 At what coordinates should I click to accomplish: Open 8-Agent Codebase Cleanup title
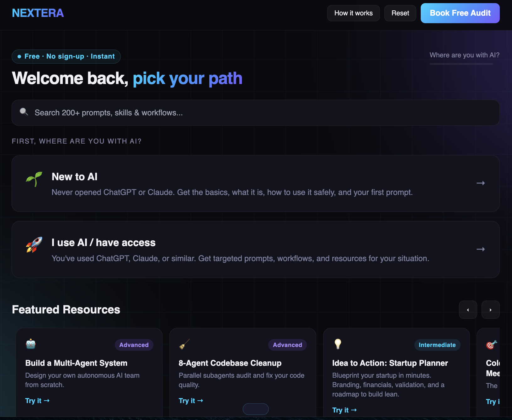pos(230,363)
